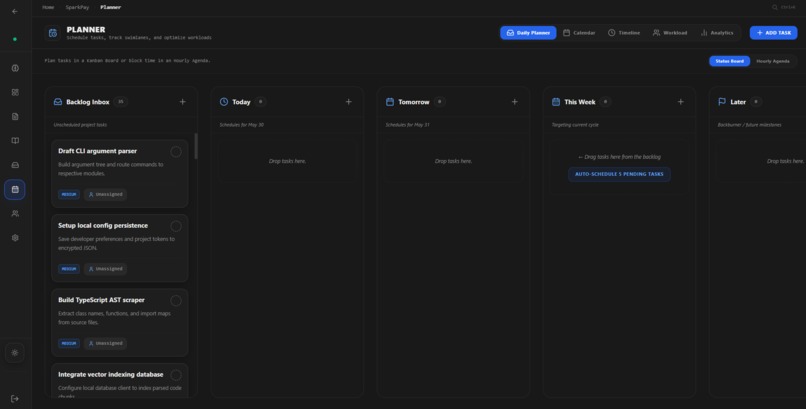Click the This Week column calendar icon
Image resolution: width=806 pixels, height=409 pixels.
coord(556,102)
